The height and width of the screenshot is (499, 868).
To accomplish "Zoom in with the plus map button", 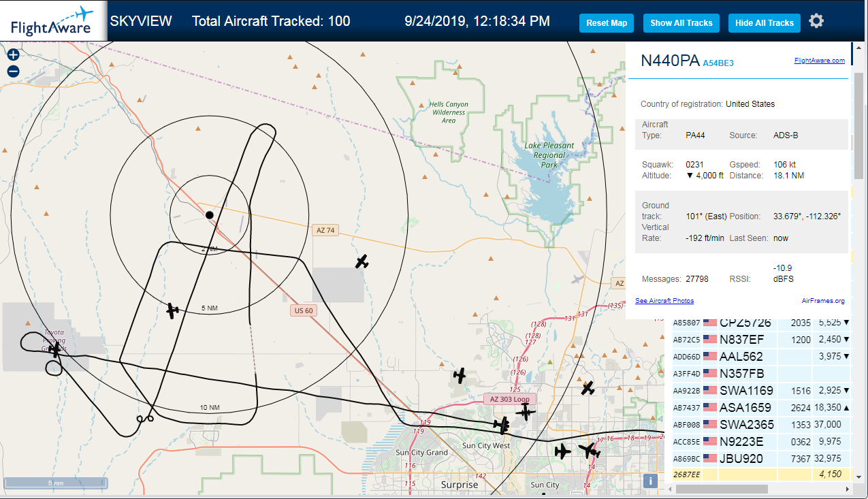I will pos(13,55).
